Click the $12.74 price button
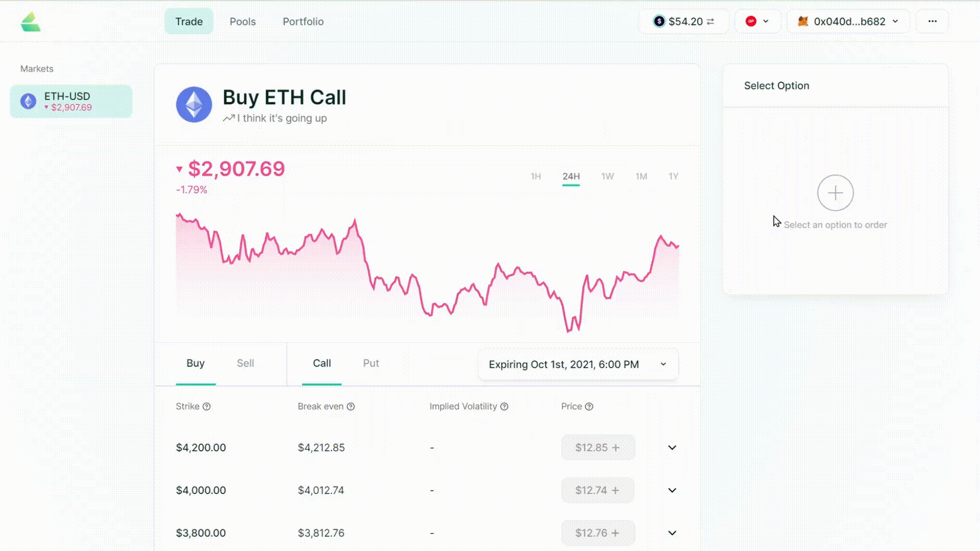Image resolution: width=980 pixels, height=551 pixels. (x=597, y=490)
